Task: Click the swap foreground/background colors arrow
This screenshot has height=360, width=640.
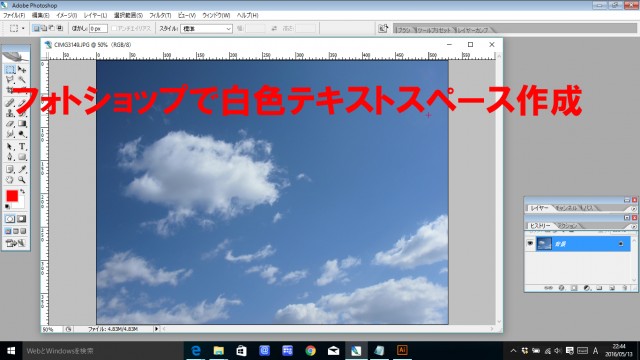Action: click(22, 191)
